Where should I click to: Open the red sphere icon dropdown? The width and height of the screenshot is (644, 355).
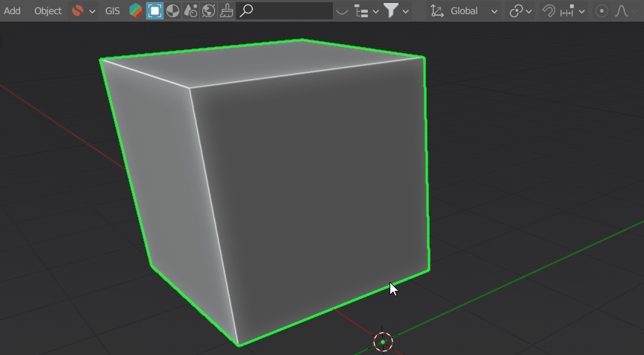coord(84,11)
